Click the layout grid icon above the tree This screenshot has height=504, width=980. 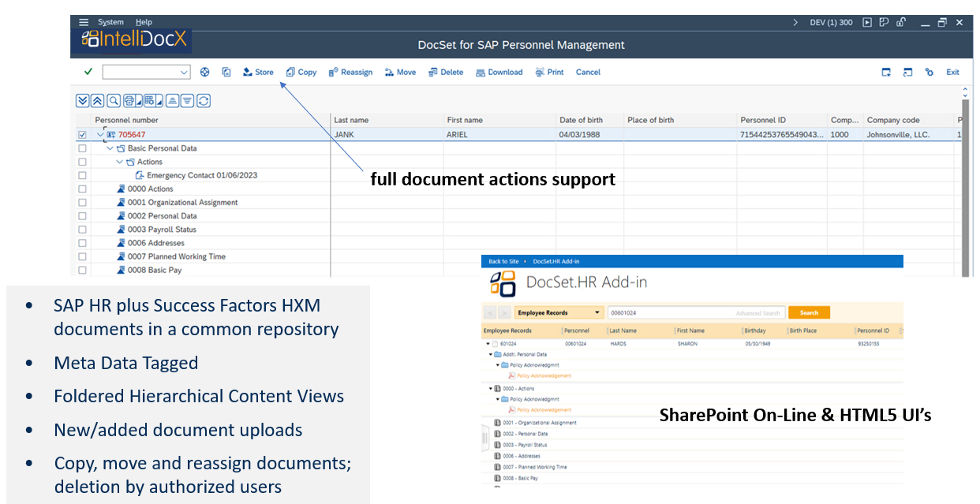click(151, 100)
